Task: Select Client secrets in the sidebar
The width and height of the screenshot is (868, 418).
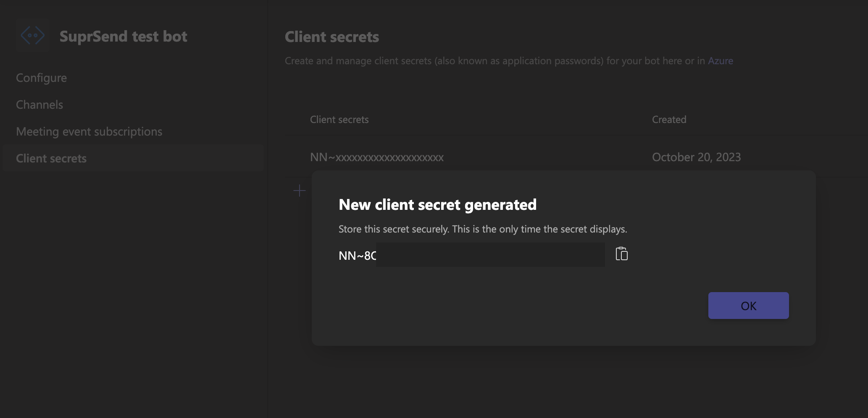Action: point(133,158)
